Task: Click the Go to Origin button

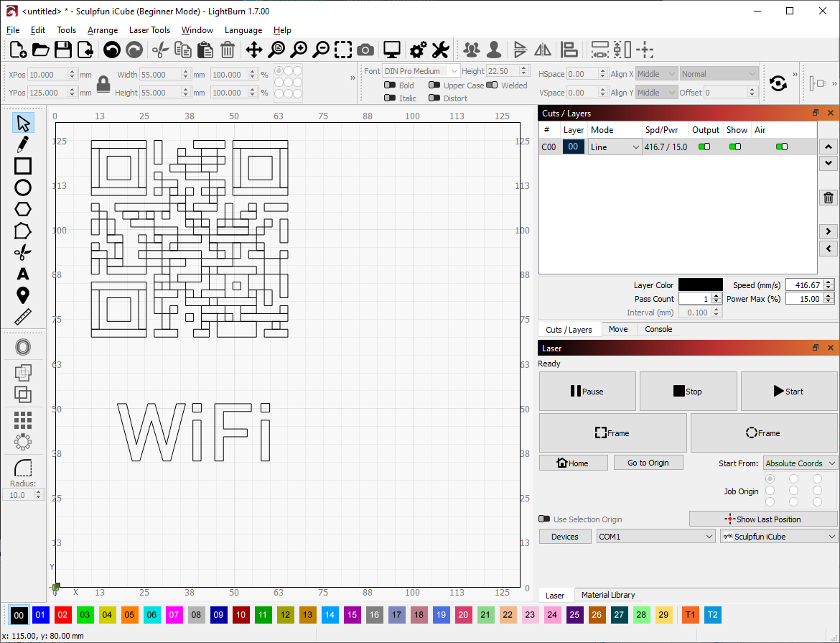Action: point(648,463)
